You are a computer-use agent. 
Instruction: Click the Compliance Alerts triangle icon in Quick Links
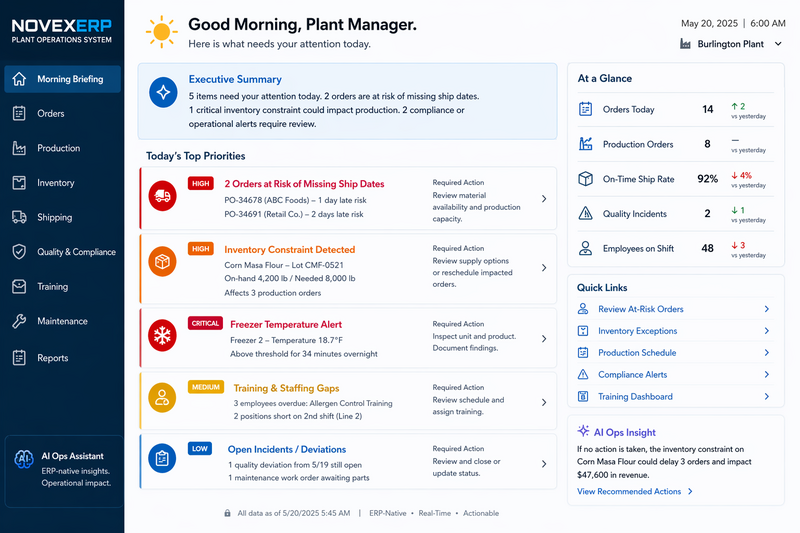pyautogui.click(x=583, y=374)
